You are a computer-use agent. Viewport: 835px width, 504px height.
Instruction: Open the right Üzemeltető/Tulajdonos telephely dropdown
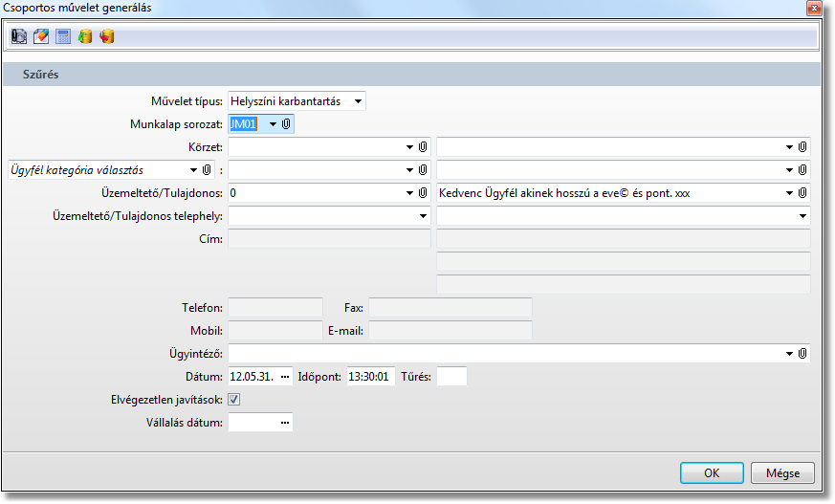tap(802, 215)
